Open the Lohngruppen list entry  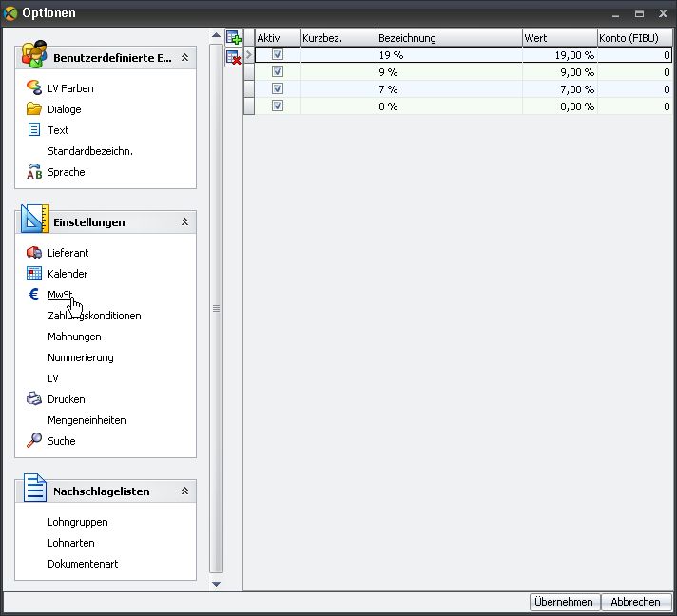[x=78, y=522]
